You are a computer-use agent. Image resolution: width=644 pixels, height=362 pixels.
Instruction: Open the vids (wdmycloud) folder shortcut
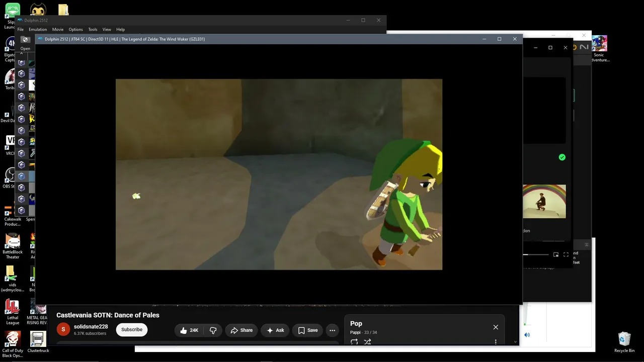(13, 279)
